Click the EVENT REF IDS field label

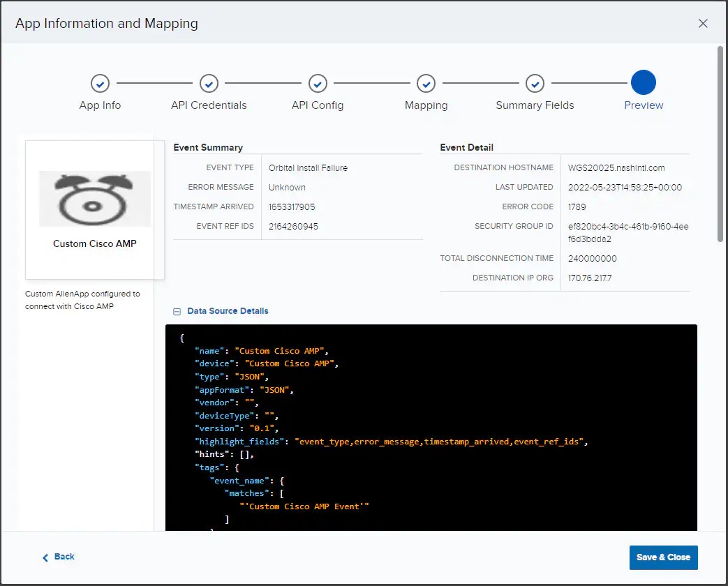click(225, 226)
